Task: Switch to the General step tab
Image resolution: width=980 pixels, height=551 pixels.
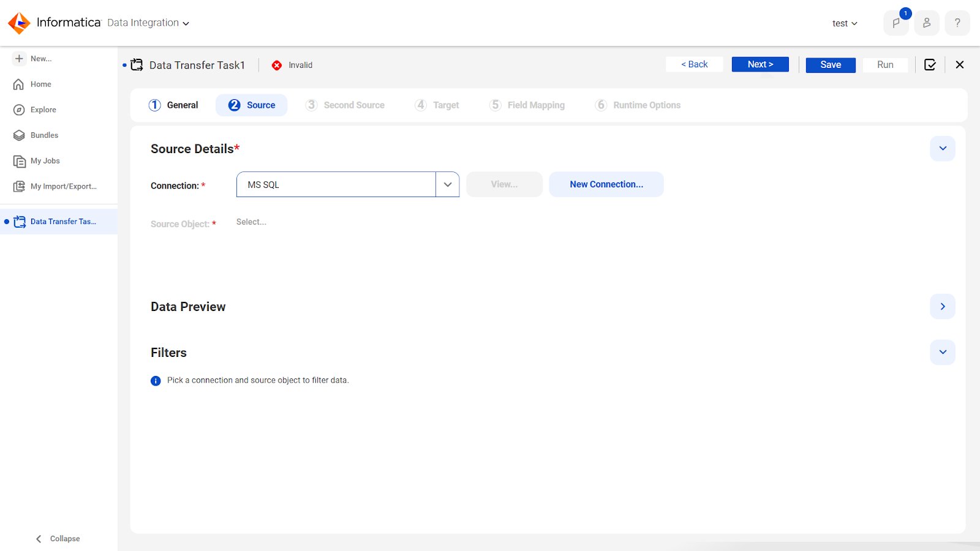Action: 174,105
